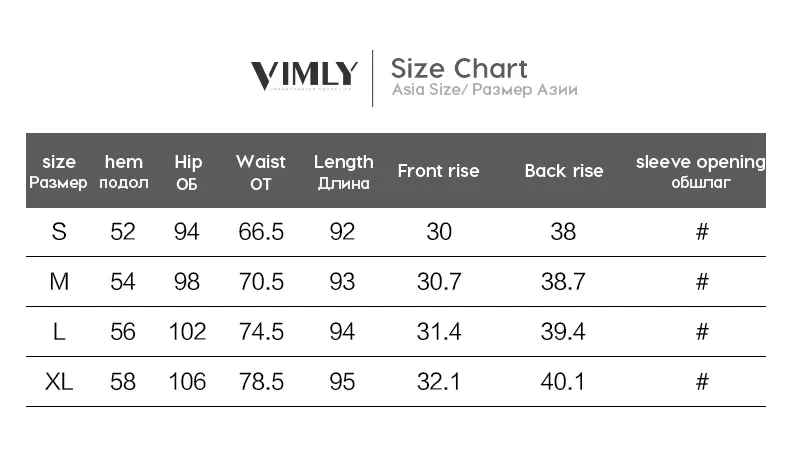The height and width of the screenshot is (450, 790).
Task: Click the Size Chart title text
Action: [459, 69]
